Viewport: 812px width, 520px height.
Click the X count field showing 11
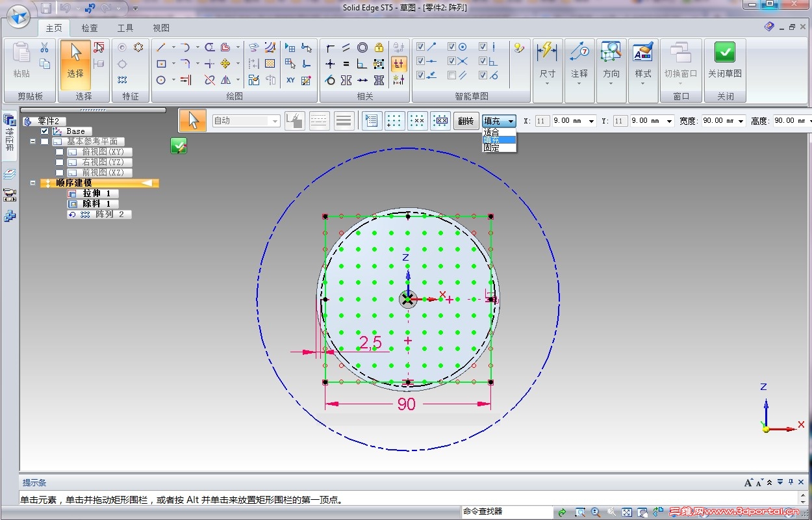coord(542,121)
